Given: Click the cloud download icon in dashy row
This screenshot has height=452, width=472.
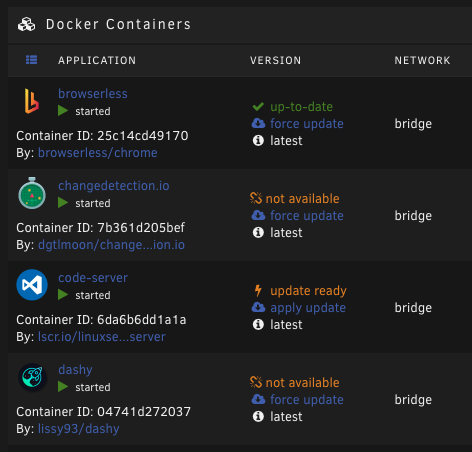Looking at the screenshot, I should point(258,399).
